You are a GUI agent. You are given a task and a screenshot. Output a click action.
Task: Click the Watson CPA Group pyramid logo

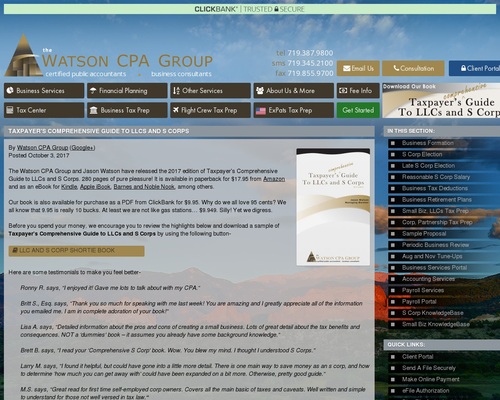(x=23, y=55)
